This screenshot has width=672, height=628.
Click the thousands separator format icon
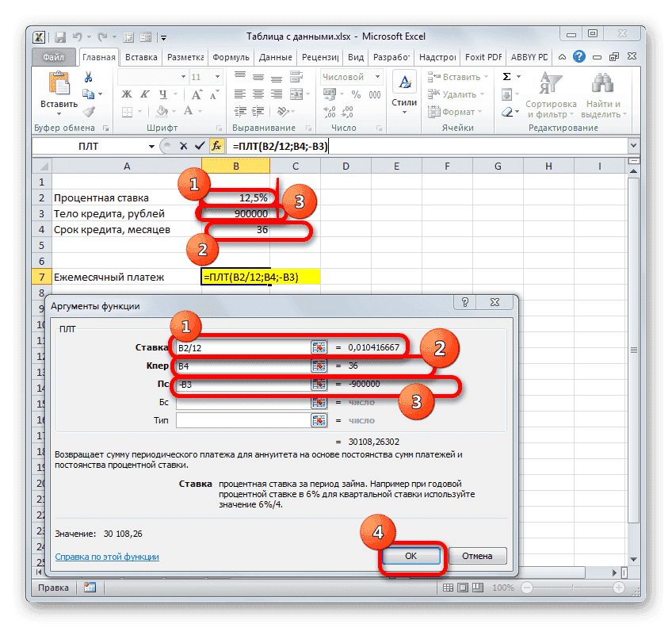(x=375, y=94)
